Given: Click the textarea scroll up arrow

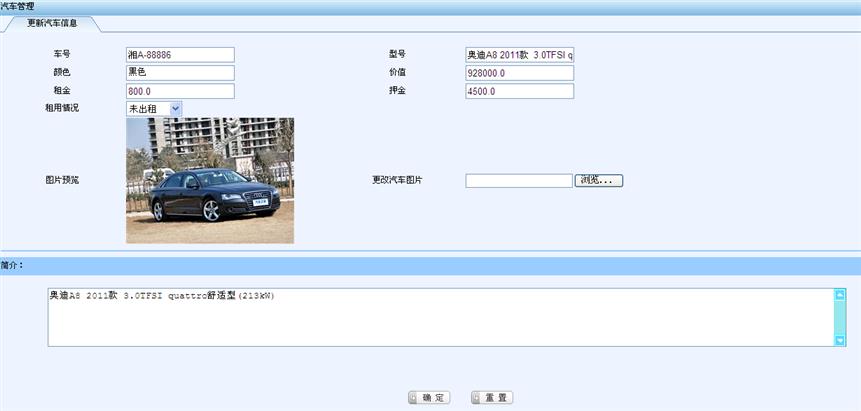Looking at the screenshot, I should pos(840,295).
